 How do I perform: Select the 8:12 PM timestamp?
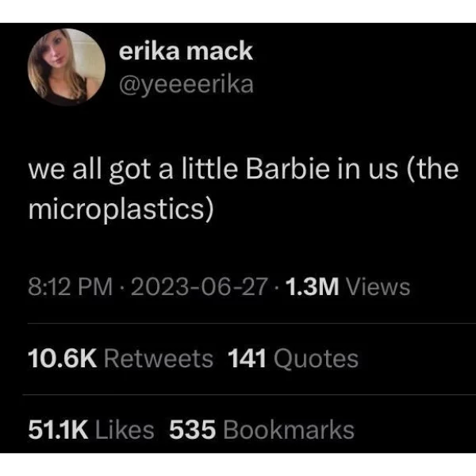[x=71, y=287]
